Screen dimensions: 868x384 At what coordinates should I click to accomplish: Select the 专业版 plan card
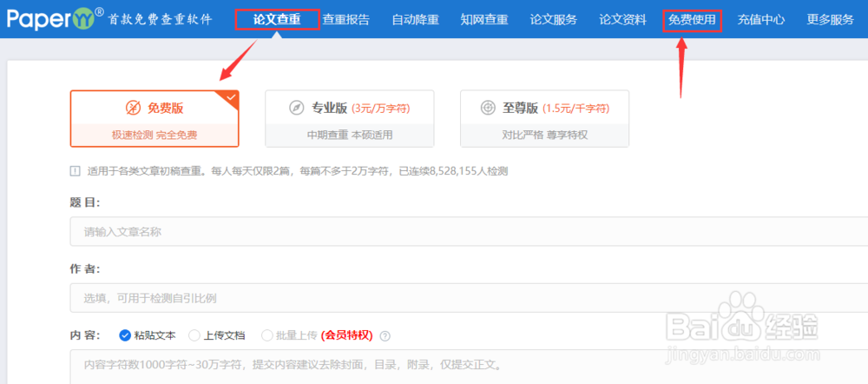[x=350, y=118]
